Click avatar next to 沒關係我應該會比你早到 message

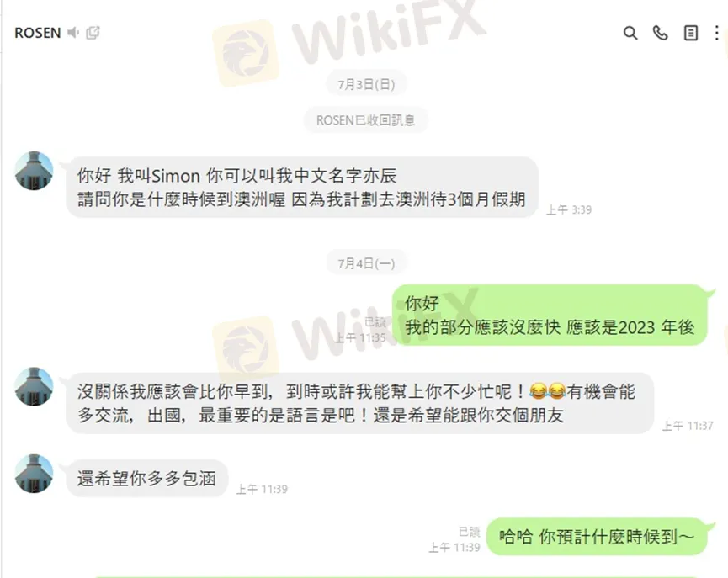pyautogui.click(x=34, y=387)
